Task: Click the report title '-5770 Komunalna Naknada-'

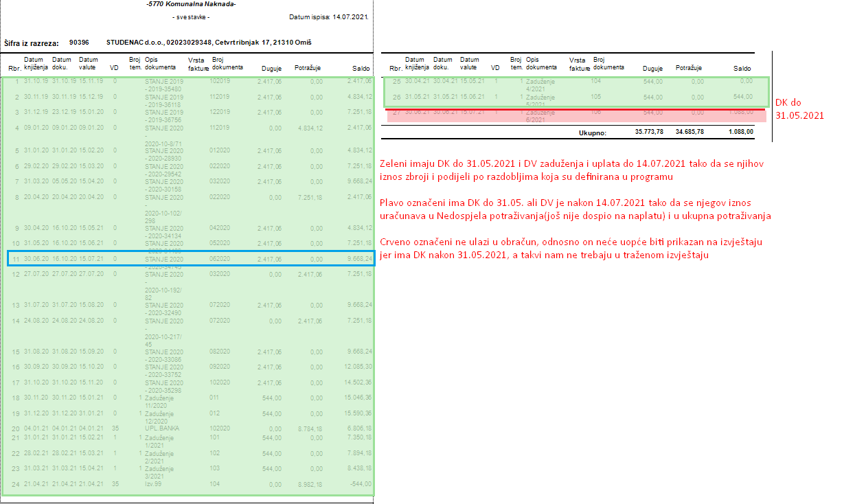Action: 191,4
